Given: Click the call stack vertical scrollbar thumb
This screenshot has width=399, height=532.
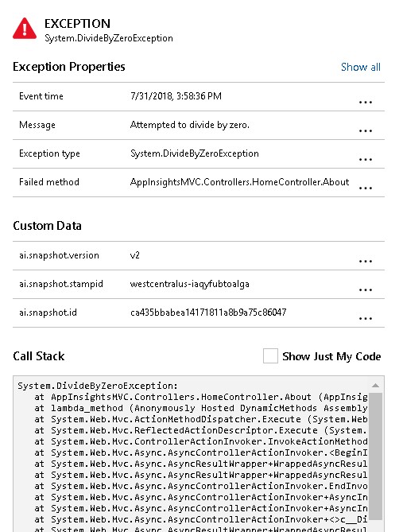Looking at the screenshot, I should [375, 456].
